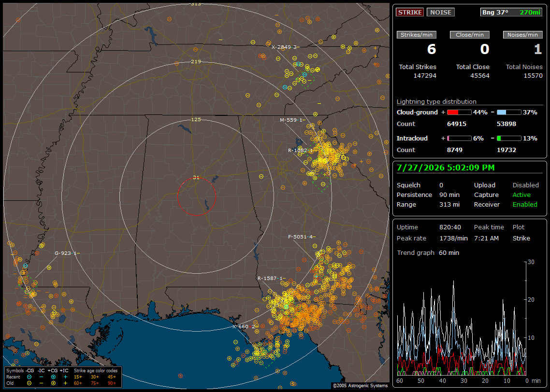Click the red STRIKE indicator button
Viewport: 550px width, 392px height.
(410, 12)
